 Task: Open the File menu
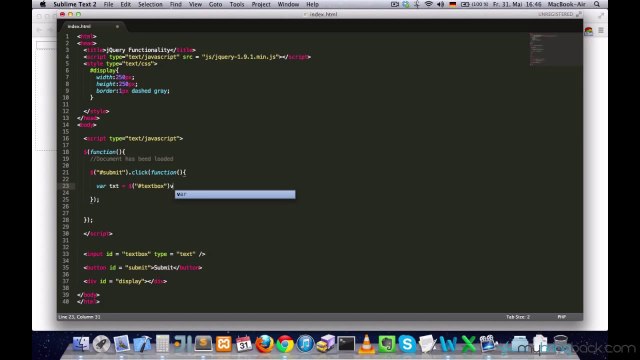[x=108, y=4]
